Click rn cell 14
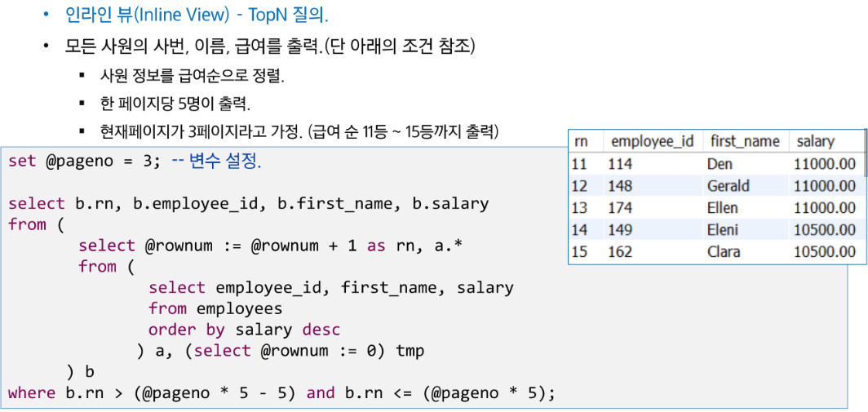Screen dimensions: 868x412 point(579,230)
